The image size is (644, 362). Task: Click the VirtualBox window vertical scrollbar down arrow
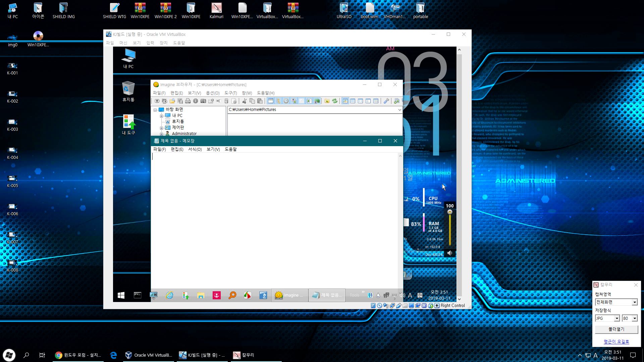click(x=459, y=299)
